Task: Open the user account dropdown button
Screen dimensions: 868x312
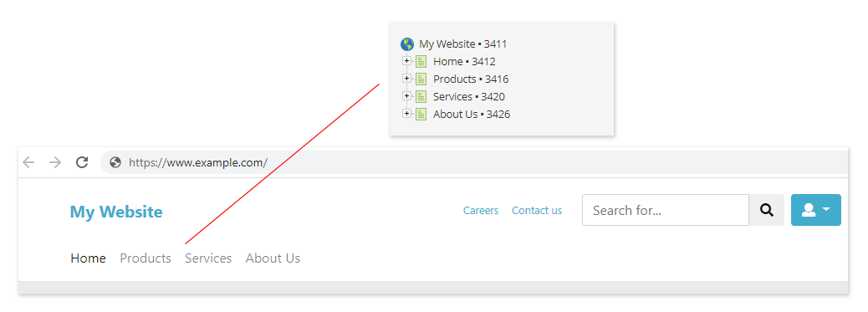Action: (x=816, y=210)
